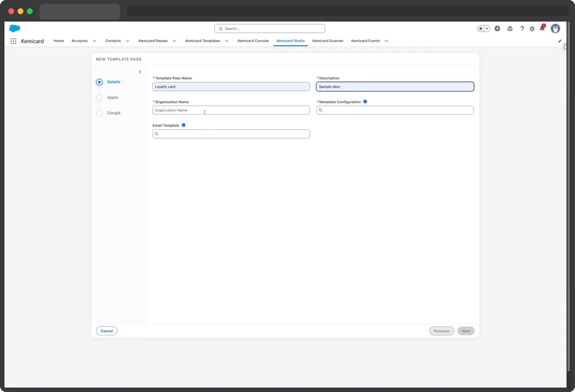
Task: Collapse the steps sidebar with chevron
Action: pos(140,72)
